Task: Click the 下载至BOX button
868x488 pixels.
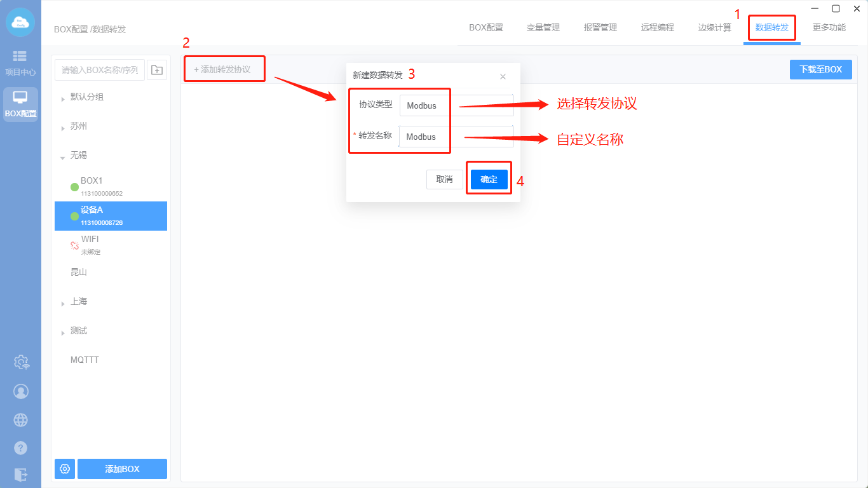Action: point(820,70)
